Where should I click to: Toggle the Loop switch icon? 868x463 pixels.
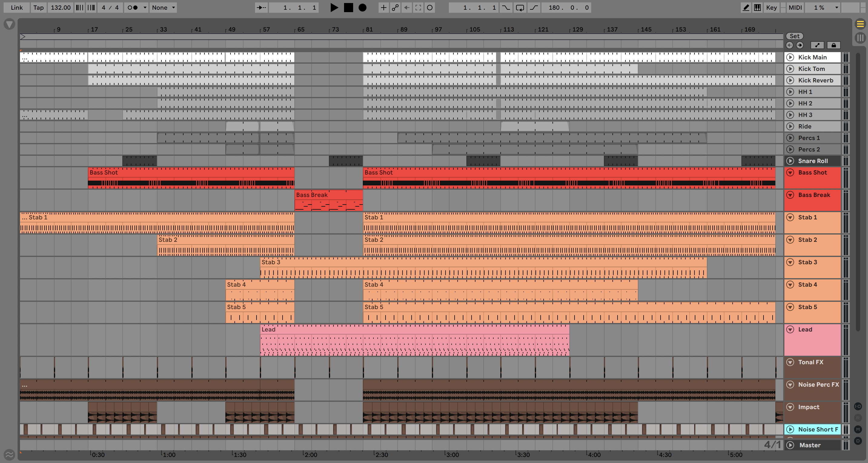pyautogui.click(x=520, y=7)
